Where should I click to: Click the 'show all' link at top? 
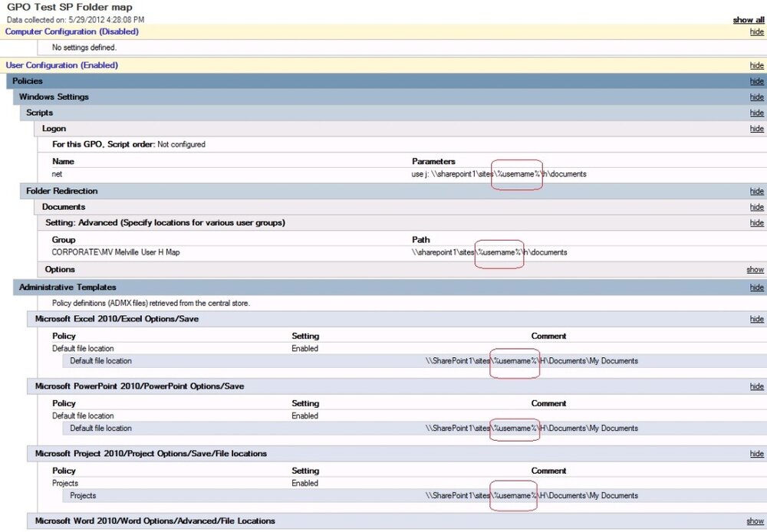point(749,20)
